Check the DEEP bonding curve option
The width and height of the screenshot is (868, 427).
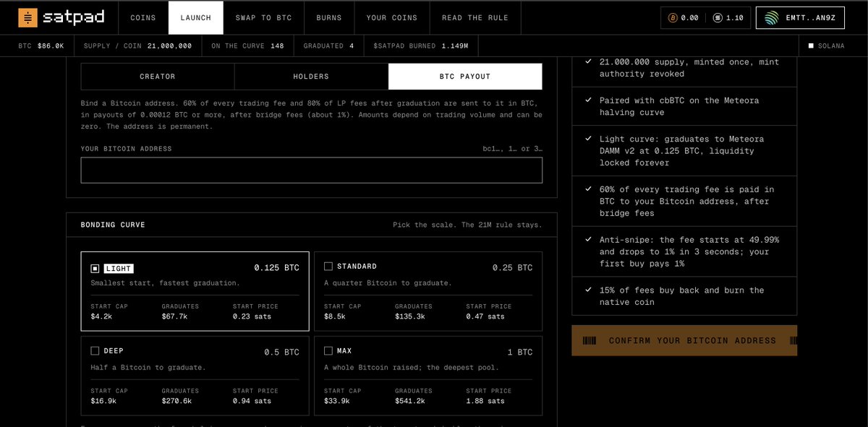[95, 351]
